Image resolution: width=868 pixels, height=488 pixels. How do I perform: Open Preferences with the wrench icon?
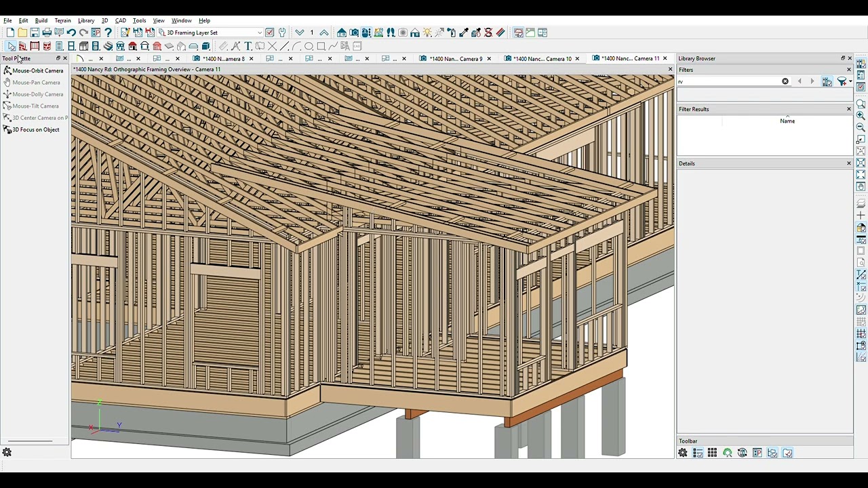[x=282, y=33]
